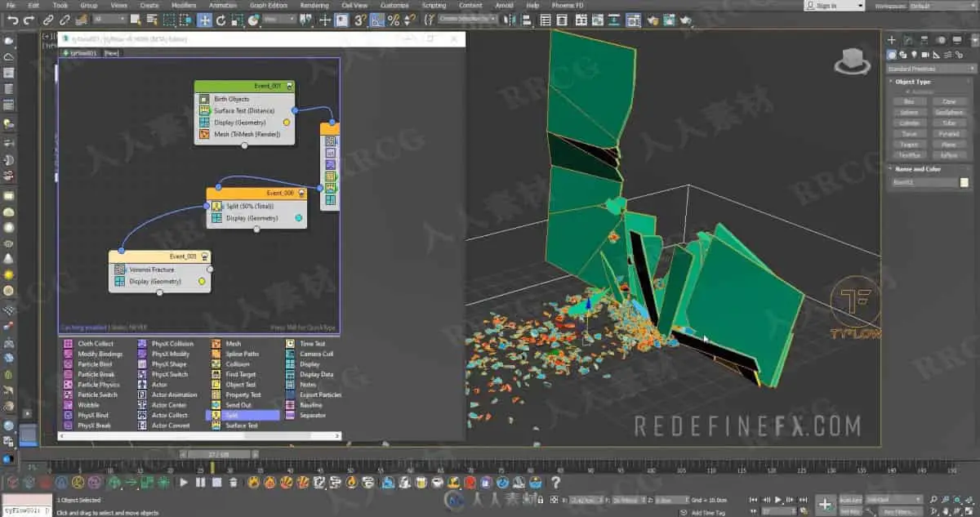Screen dimensions: 980x517
Task: Click Mesh (TriMesh [Render]) operator
Action: [245, 135]
